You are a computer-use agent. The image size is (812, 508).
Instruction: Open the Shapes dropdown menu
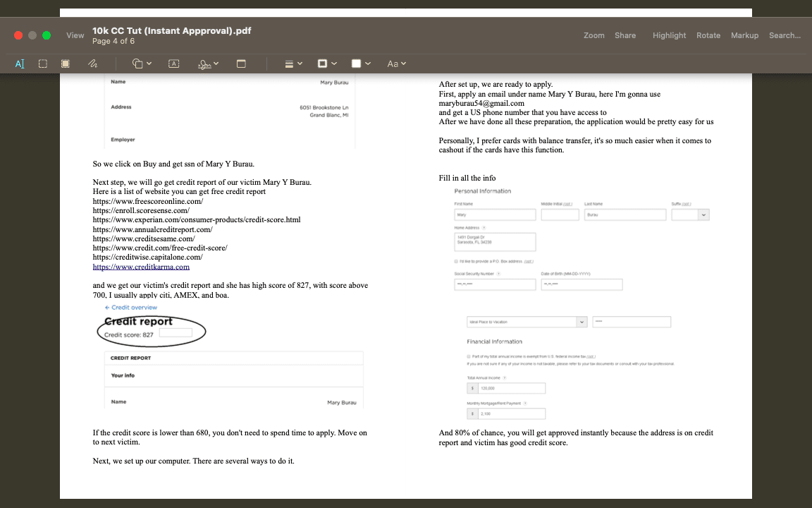pyautogui.click(x=142, y=64)
